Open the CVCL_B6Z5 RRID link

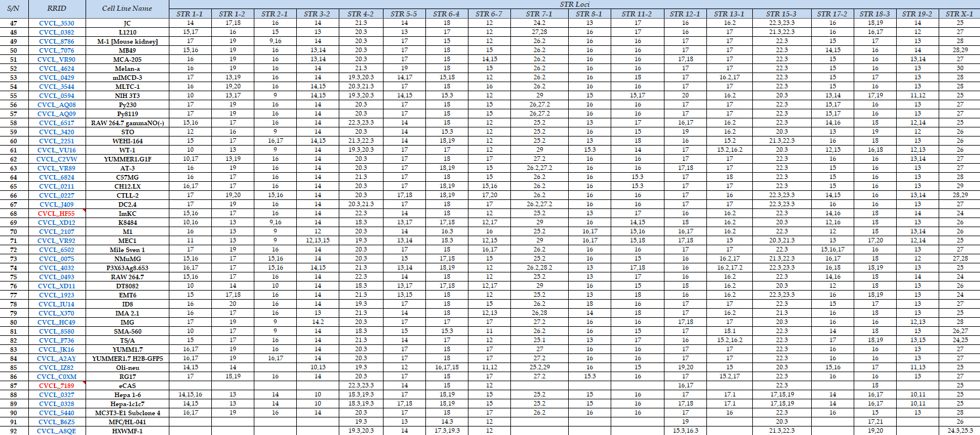[x=57, y=422]
